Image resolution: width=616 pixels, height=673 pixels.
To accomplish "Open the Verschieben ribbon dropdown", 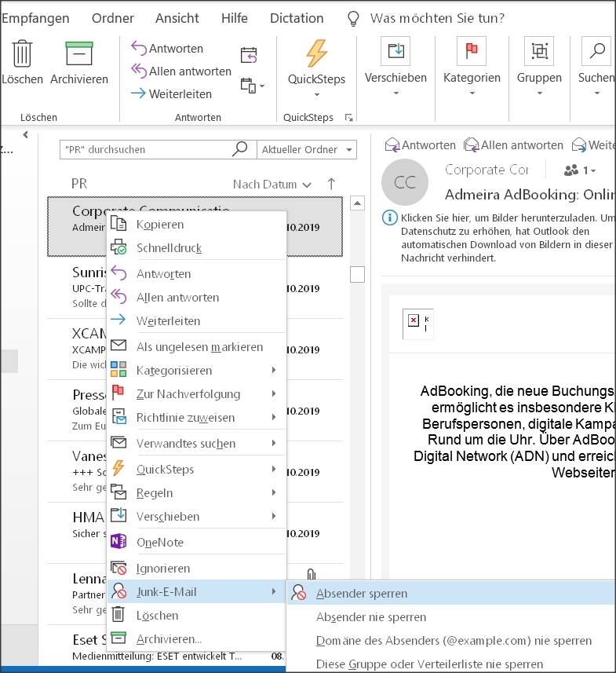I will (x=395, y=67).
